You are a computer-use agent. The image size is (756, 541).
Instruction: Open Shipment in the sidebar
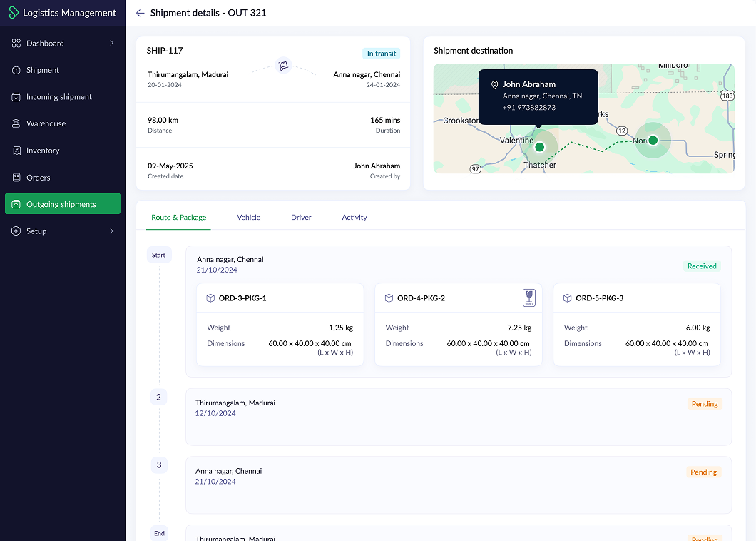pyautogui.click(x=63, y=70)
